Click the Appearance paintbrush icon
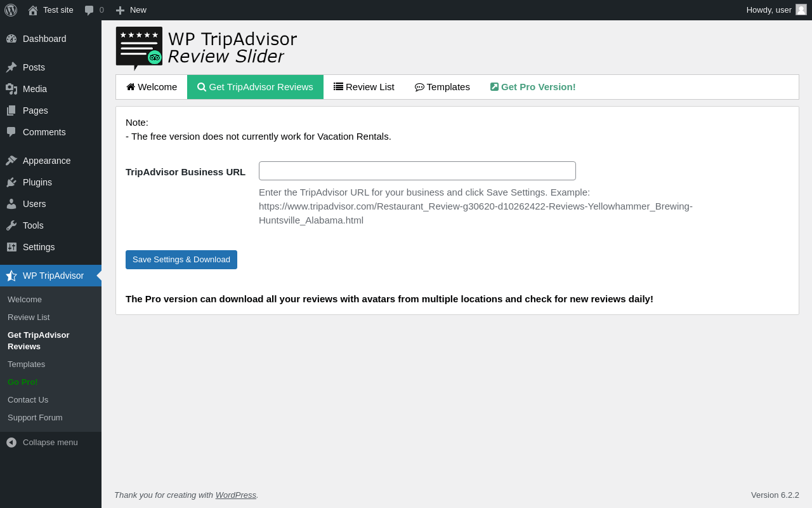 [x=11, y=161]
